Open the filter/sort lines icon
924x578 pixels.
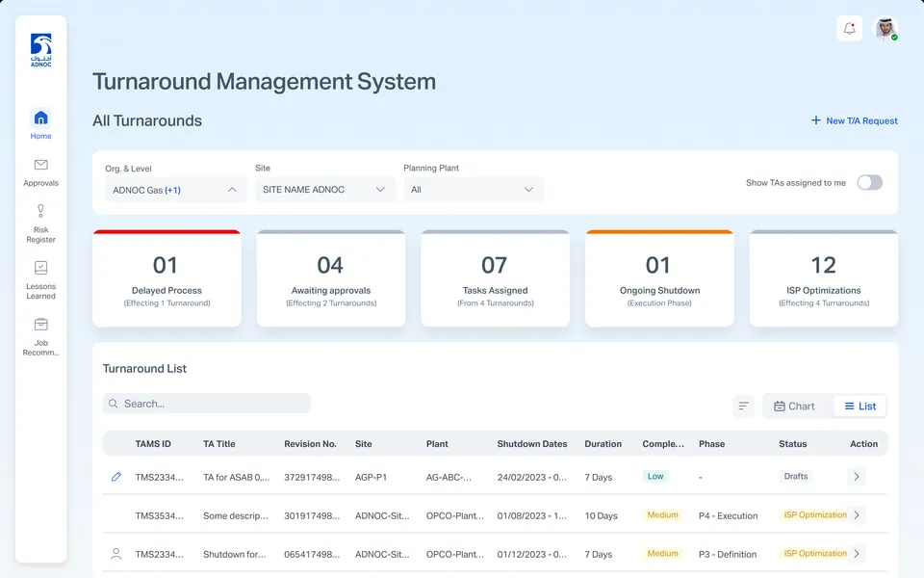743,406
